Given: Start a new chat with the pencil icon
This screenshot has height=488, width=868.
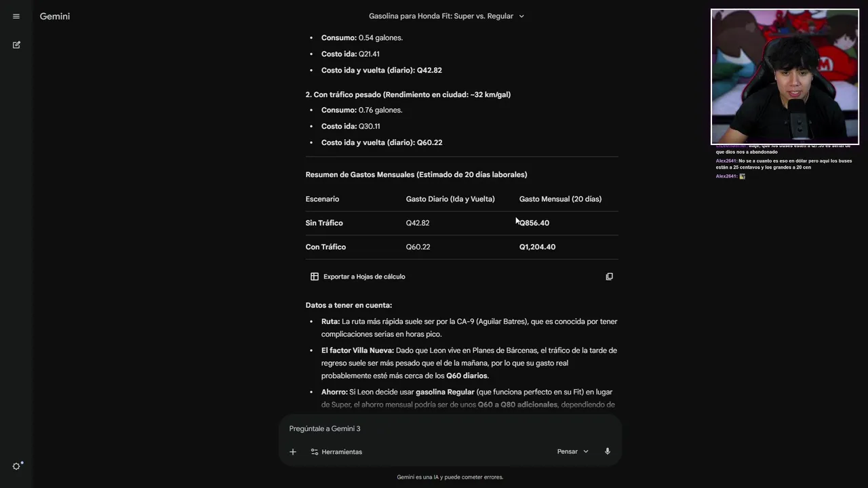Looking at the screenshot, I should click(x=16, y=45).
